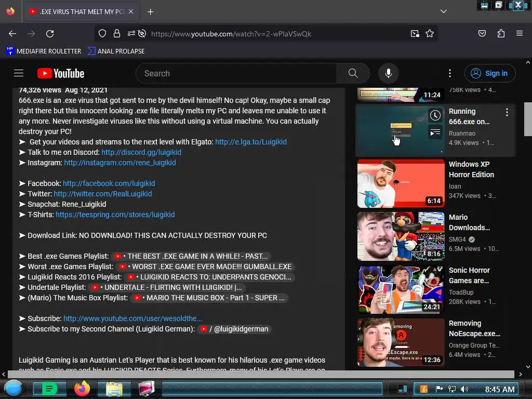Screen dimensions: 532x399
Task: Open LUIGIKID REACTS TO UNDERPANTS playlist link
Action: pos(209,277)
